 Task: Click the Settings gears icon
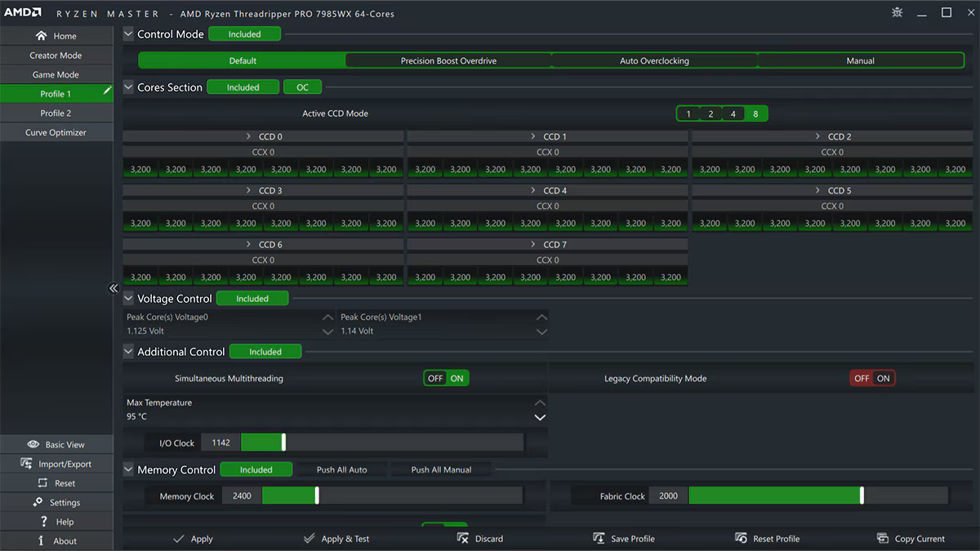(x=38, y=502)
